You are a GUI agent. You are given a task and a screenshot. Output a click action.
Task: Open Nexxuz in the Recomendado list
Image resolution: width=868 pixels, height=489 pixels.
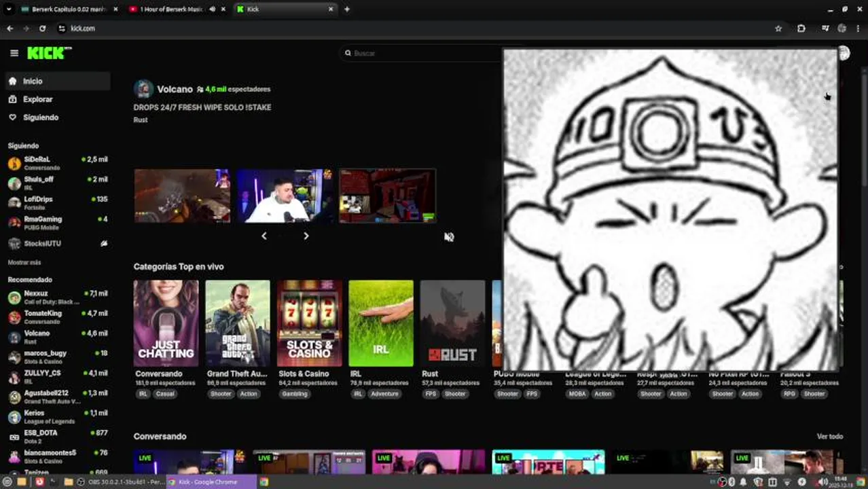coord(57,297)
